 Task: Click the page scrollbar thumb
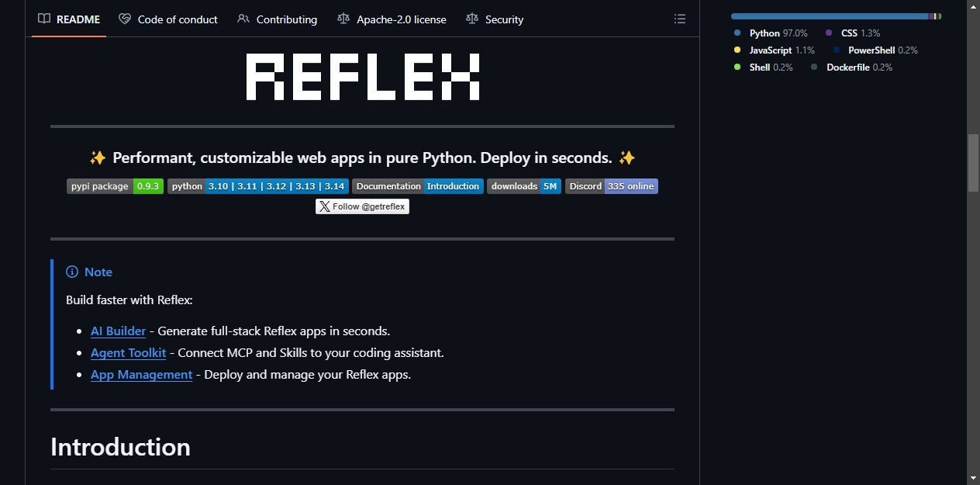tap(973, 163)
